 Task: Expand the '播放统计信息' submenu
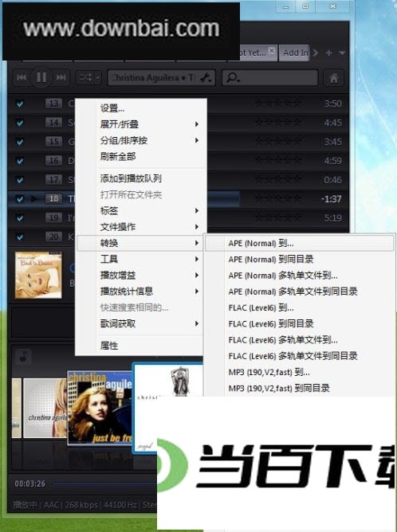point(142,291)
